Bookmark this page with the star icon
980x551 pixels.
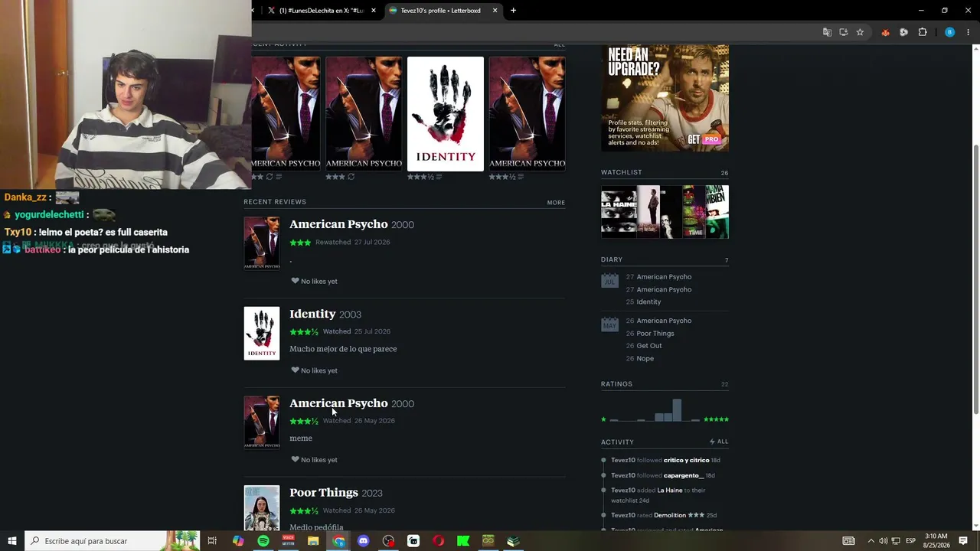860,32
